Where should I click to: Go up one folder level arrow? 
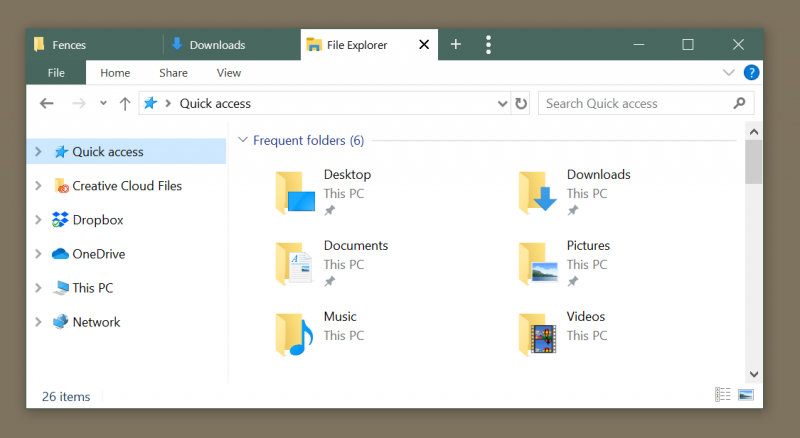(x=124, y=104)
